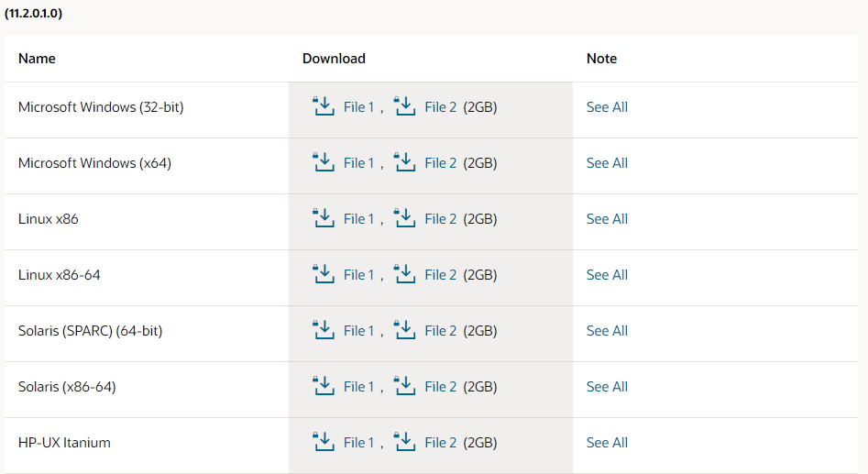868x474 pixels.
Task: Select File 1 link for Solaris (SPARC) (64-bit)
Action: tap(358, 331)
